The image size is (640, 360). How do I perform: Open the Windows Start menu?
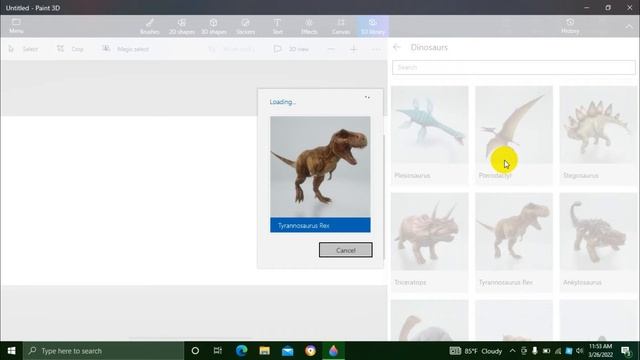[x=11, y=351]
